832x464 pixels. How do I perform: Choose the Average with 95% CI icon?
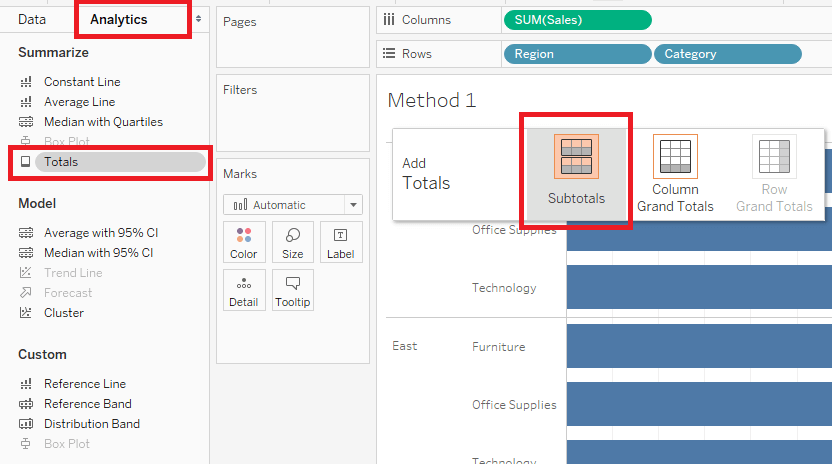point(26,233)
